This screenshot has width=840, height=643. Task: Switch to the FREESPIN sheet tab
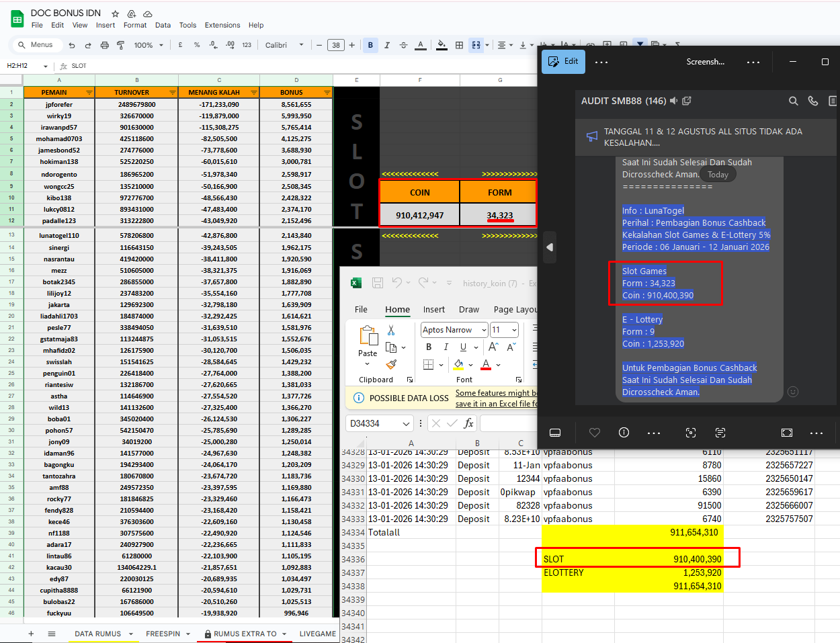(163, 634)
